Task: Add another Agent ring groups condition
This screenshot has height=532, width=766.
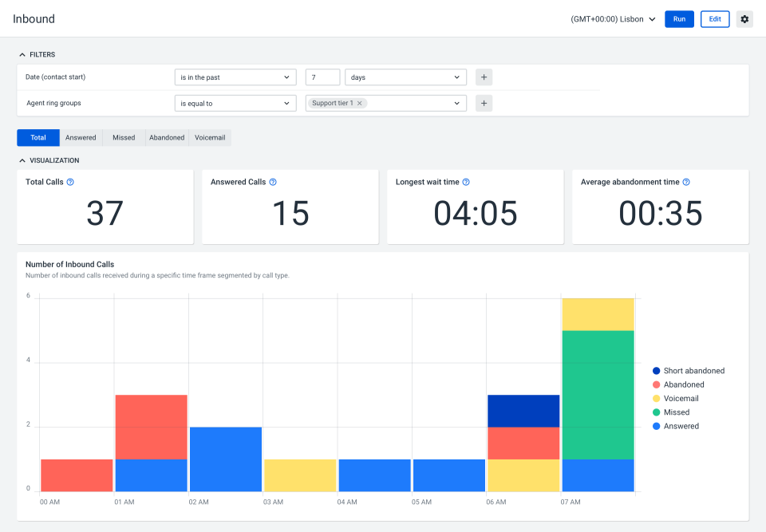Action: (484, 103)
